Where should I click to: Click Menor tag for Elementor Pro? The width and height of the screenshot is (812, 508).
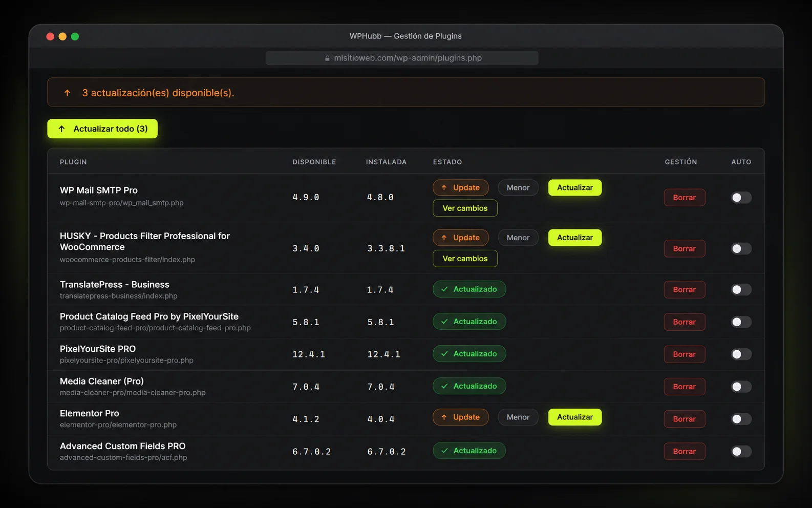coord(518,417)
